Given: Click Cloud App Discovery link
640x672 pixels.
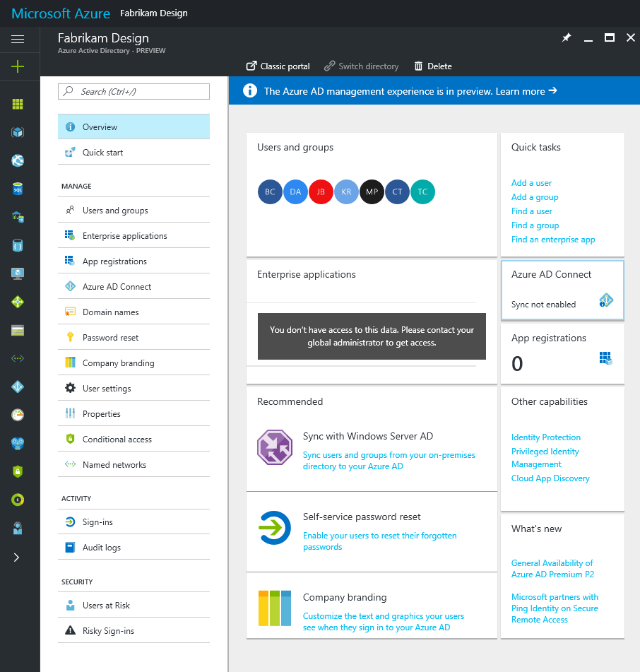Looking at the screenshot, I should (x=550, y=478).
